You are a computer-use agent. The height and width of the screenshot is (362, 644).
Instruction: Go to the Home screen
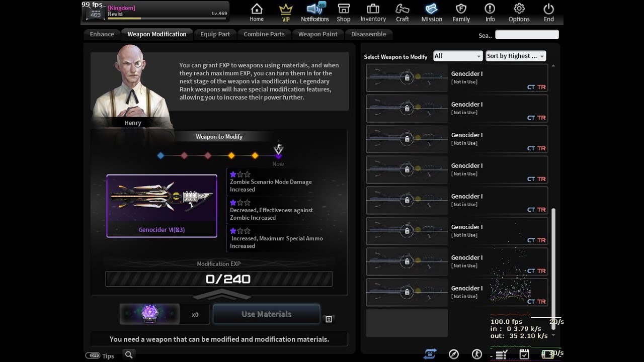[x=257, y=13]
